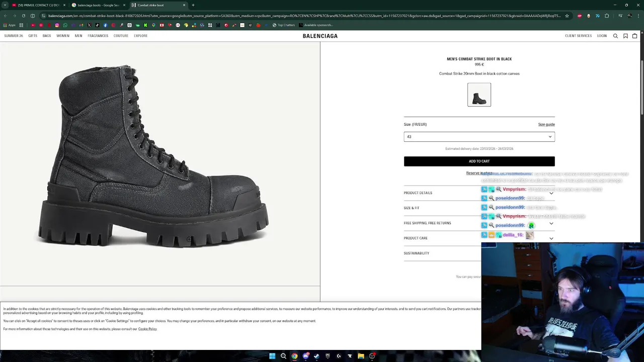Open the Chrome three-dot menu
Image resolution: width=644 pixels, height=362 pixels.
pyautogui.click(x=638, y=16)
